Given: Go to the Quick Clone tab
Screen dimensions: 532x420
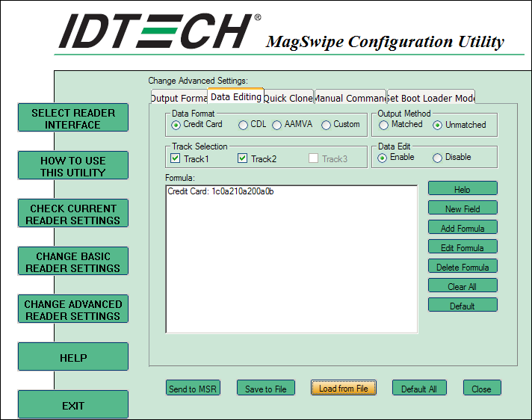Looking at the screenshot, I should [288, 98].
